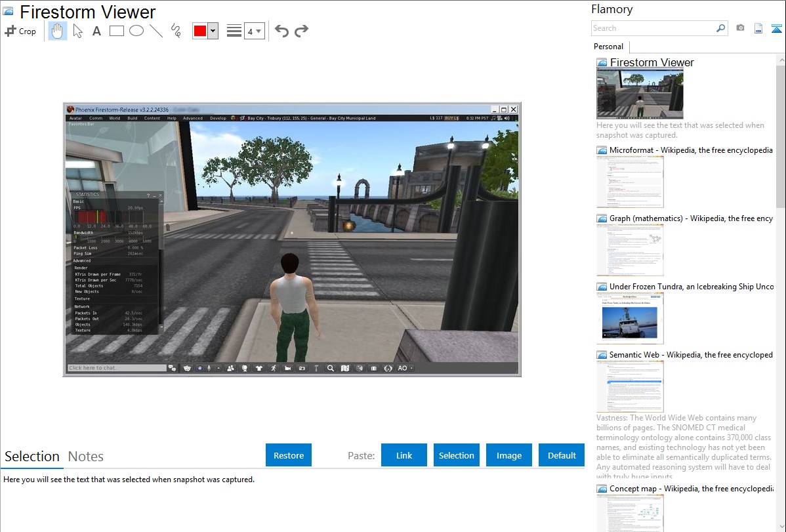786x532 pixels.
Task: Undo the last annotation
Action: pyautogui.click(x=281, y=31)
